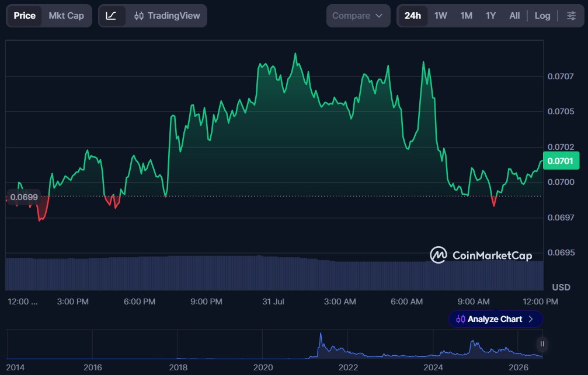Image resolution: width=588 pixels, height=375 pixels.
Task: Click the 0.0707 y-axis label
Action: point(560,76)
